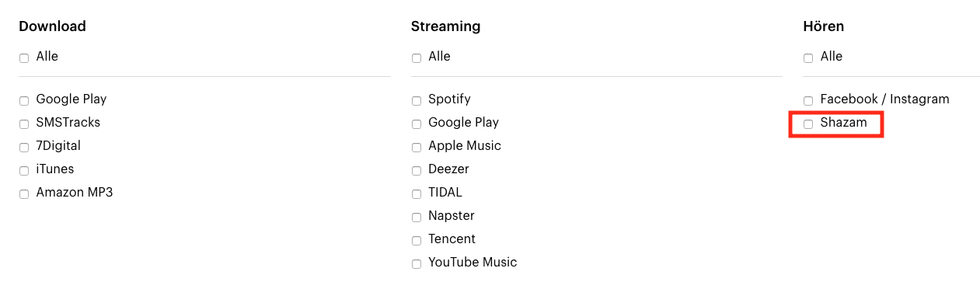Click the Amazon MP3 label text
The width and height of the screenshot is (980, 289).
(x=75, y=193)
